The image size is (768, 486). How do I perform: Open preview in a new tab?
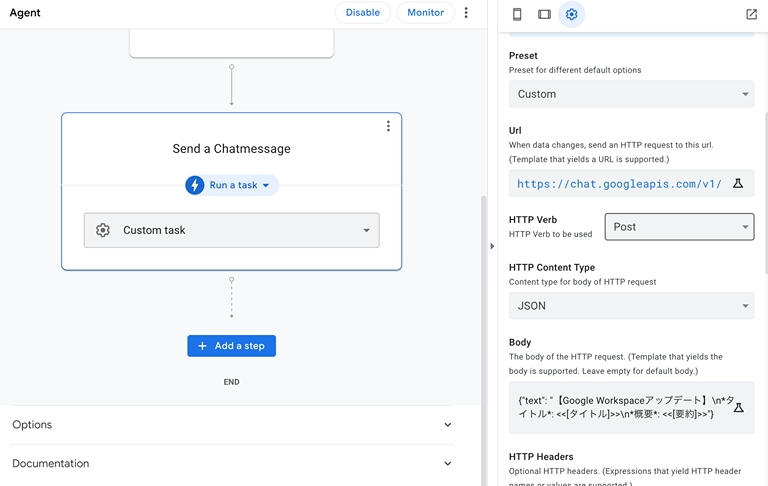coord(751,14)
